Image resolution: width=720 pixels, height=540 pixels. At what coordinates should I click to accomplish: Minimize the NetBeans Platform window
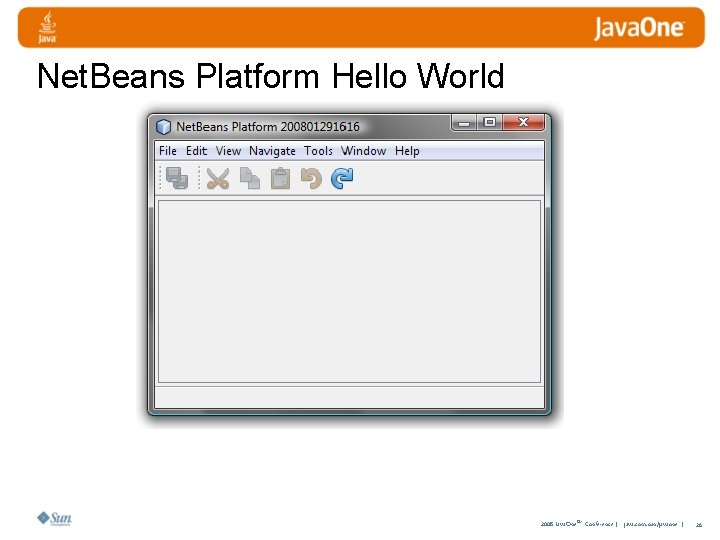pyautogui.click(x=464, y=123)
